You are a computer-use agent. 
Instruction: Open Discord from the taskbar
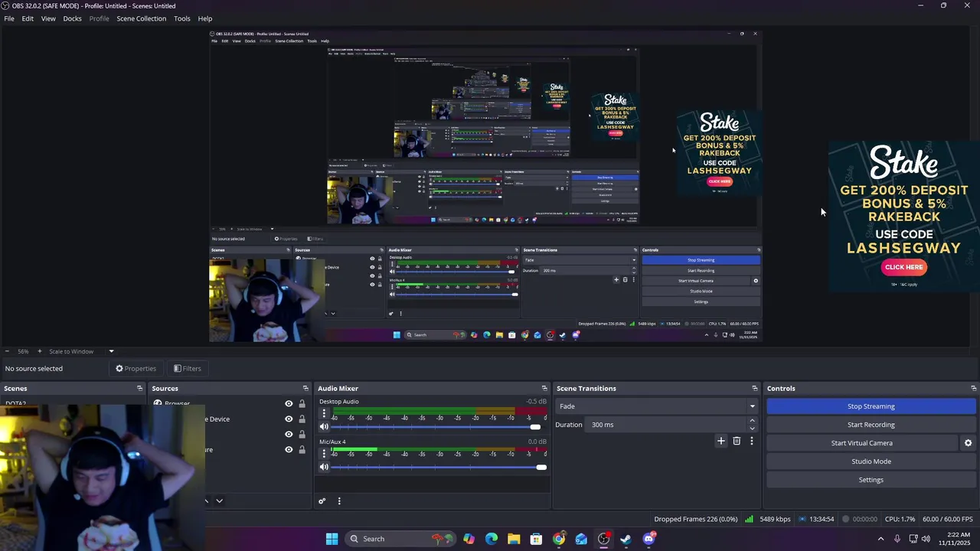point(648,539)
